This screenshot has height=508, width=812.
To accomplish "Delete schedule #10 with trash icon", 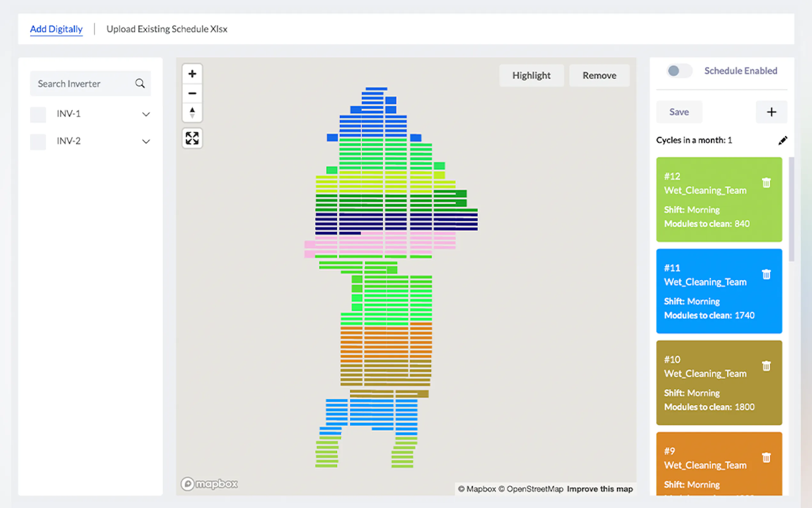I will [766, 366].
